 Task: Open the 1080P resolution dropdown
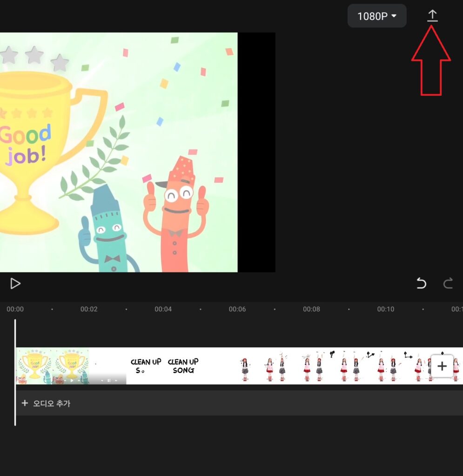pyautogui.click(x=377, y=16)
